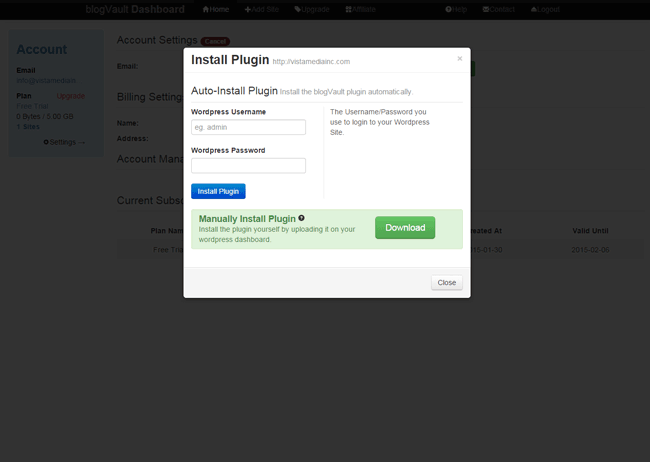Click the envelope icon beside Contact

pyautogui.click(x=486, y=9)
